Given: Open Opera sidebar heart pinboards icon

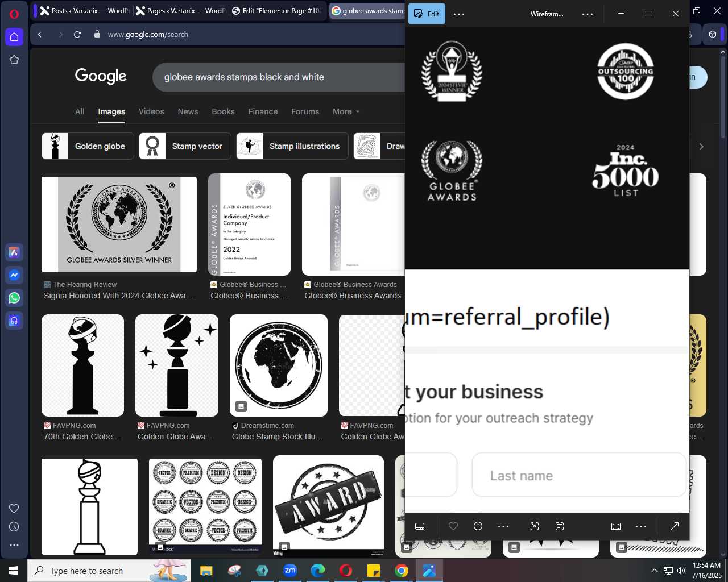Looking at the screenshot, I should pos(14,509).
